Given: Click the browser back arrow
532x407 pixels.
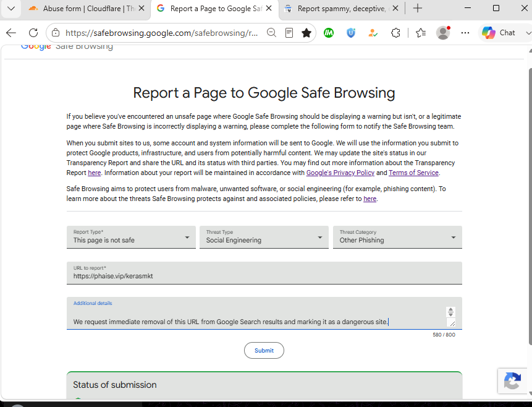Looking at the screenshot, I should click(x=11, y=33).
